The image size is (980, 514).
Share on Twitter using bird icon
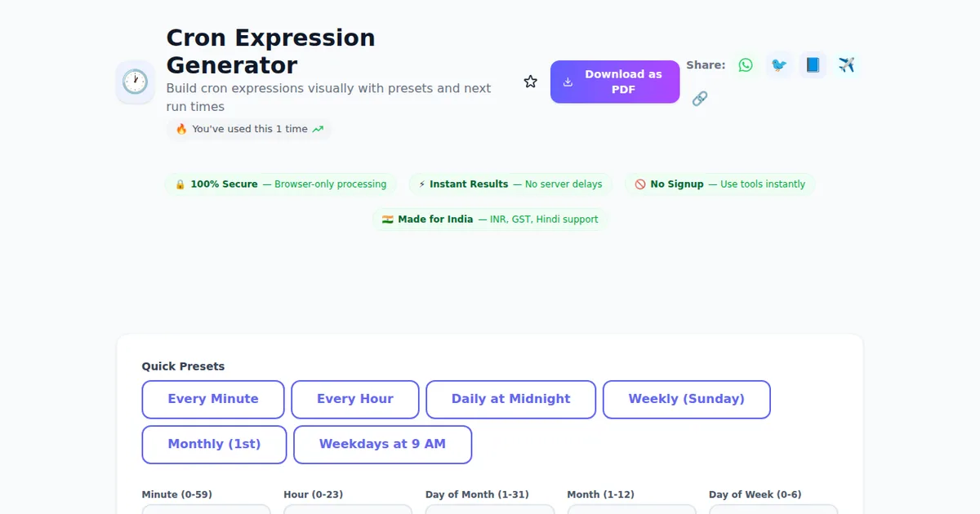click(x=779, y=65)
